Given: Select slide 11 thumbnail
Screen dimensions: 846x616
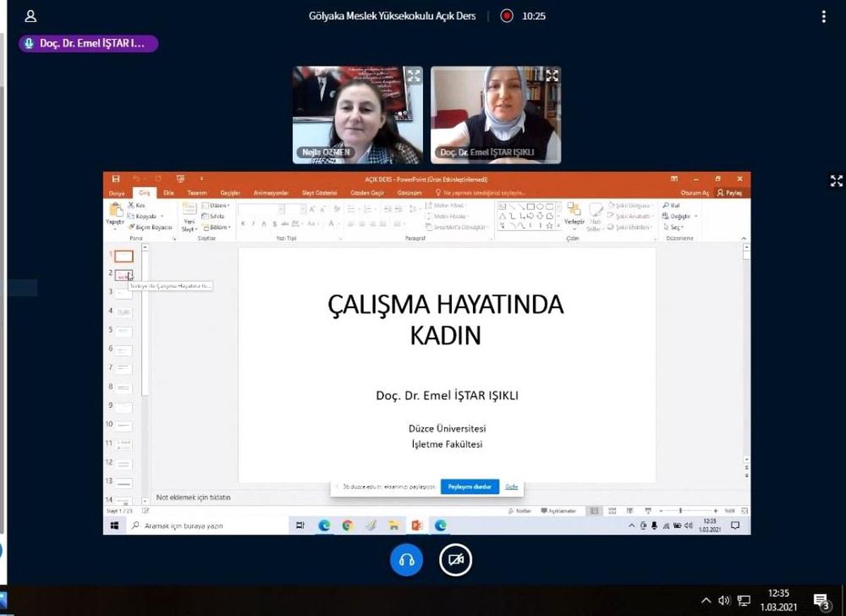Looking at the screenshot, I should point(123,444).
